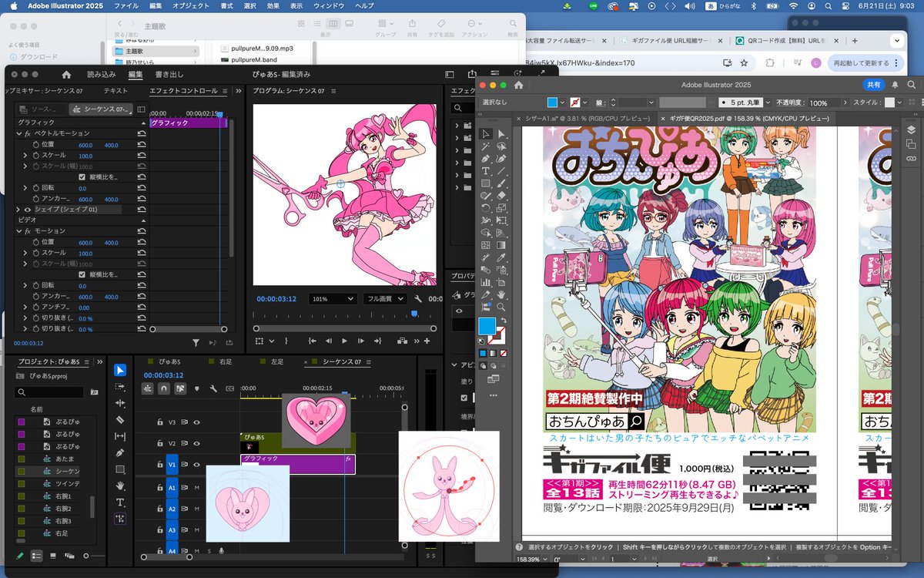924x578 pixels.
Task: Hide the V2 track output eye
Action: [x=196, y=443]
